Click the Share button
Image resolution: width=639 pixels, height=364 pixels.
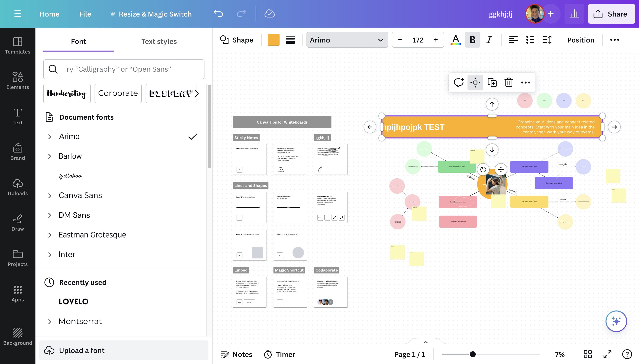611,14
